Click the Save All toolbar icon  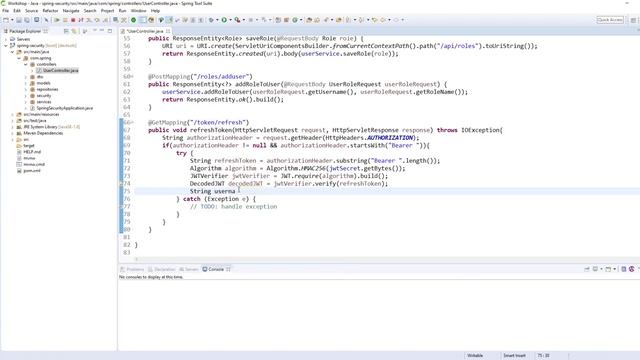27,20
